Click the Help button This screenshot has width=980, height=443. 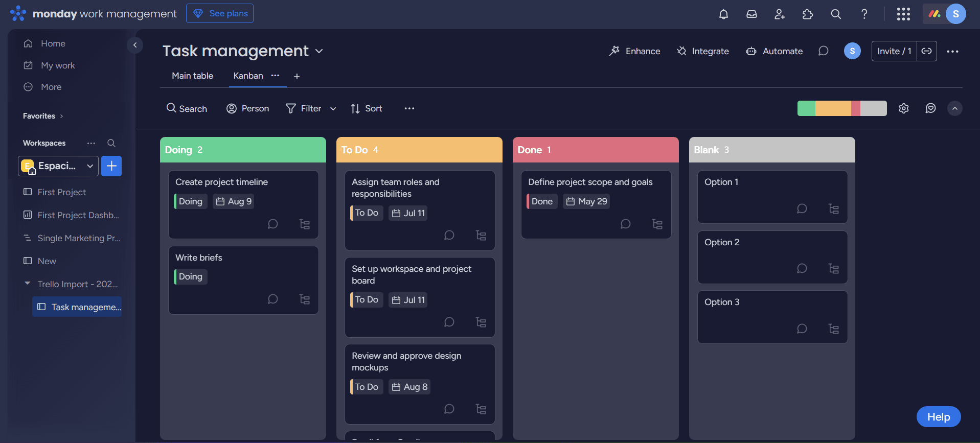pyautogui.click(x=938, y=417)
